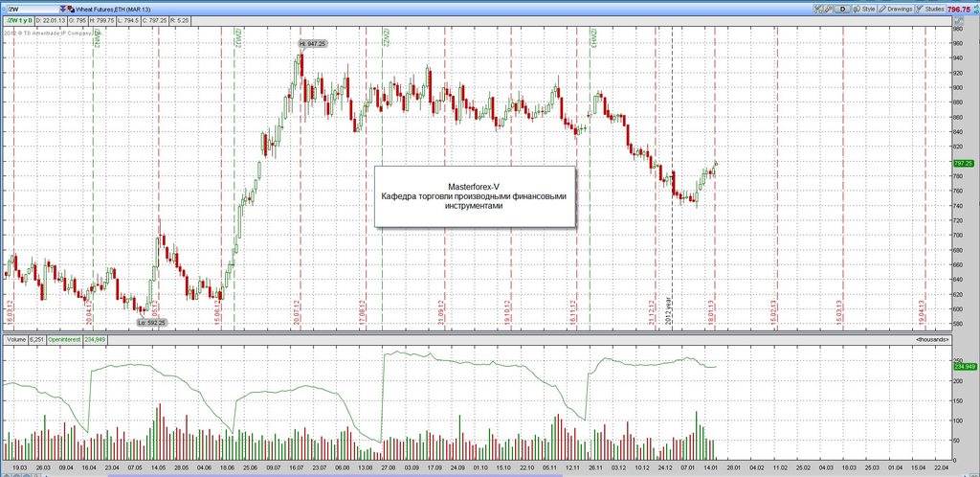Click the 19.10.12 expiration date marker
Screen dimensions: 980x477
pyautogui.click(x=507, y=311)
